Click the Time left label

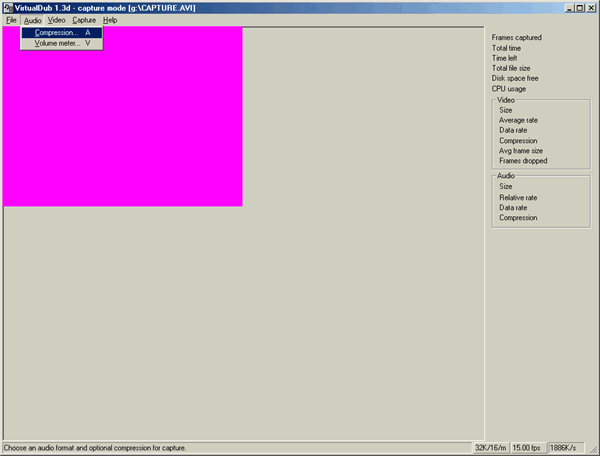tap(504, 58)
